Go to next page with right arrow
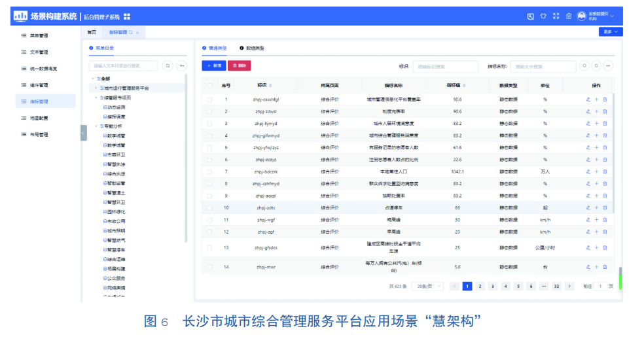The height and width of the screenshot is (337, 644). 569,286
